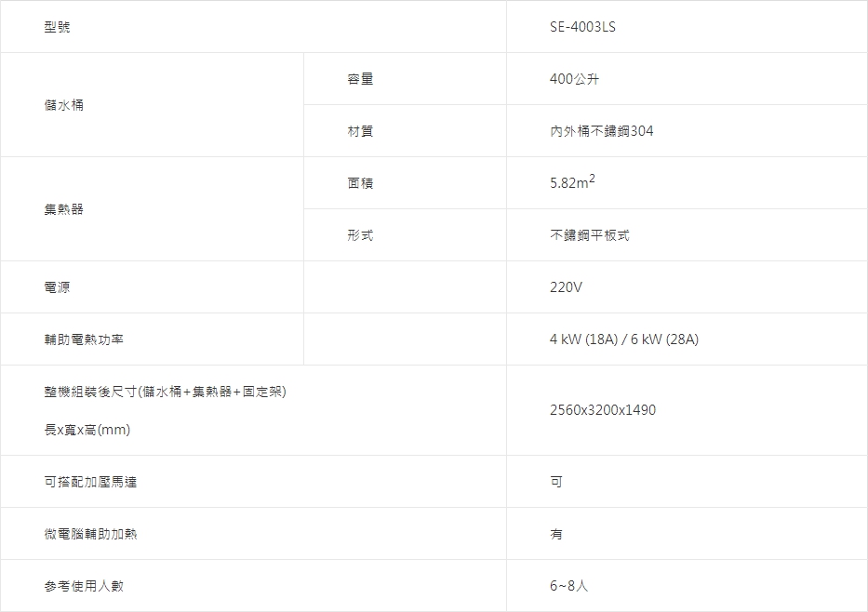The height and width of the screenshot is (612, 868).
Task: Click the 2560x3200x1490 dimensions value
Action: (x=603, y=410)
